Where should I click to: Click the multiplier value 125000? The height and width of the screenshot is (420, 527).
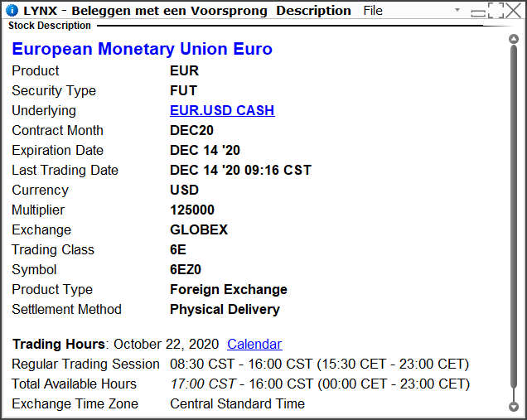(x=192, y=210)
